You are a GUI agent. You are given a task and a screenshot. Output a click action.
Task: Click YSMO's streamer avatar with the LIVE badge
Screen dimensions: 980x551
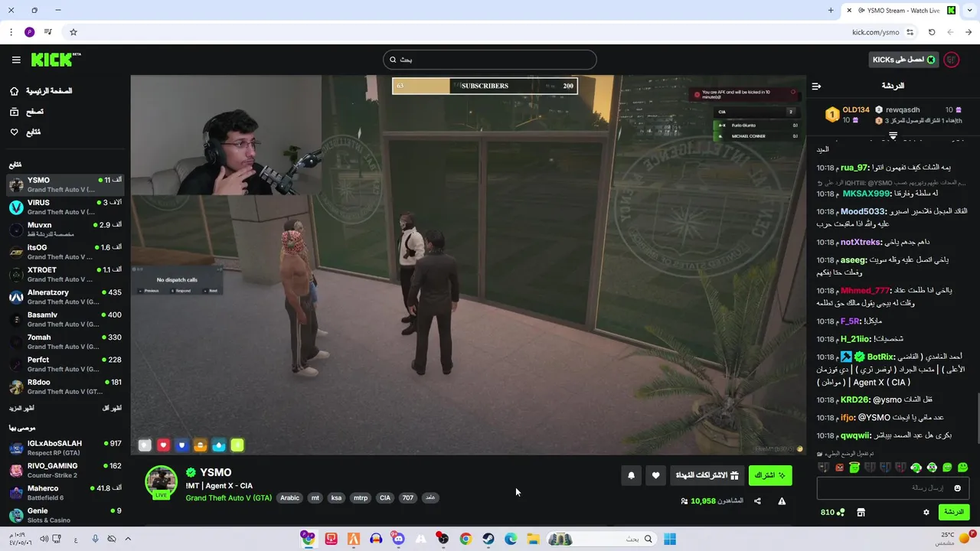tap(162, 482)
